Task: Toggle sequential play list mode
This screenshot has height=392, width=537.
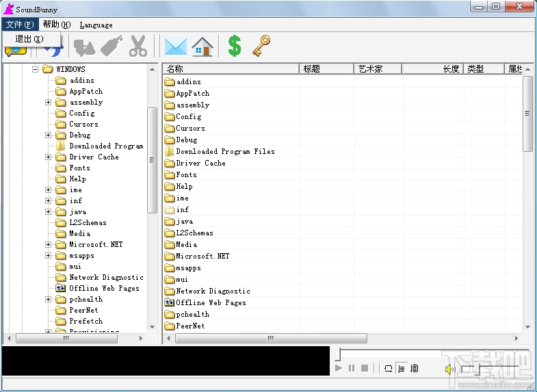Action: point(402,368)
